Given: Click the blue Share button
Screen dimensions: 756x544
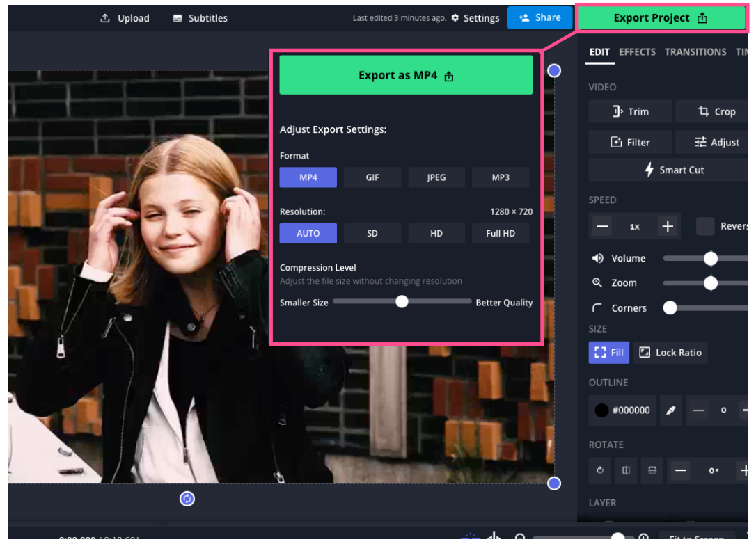Looking at the screenshot, I should 540,17.
